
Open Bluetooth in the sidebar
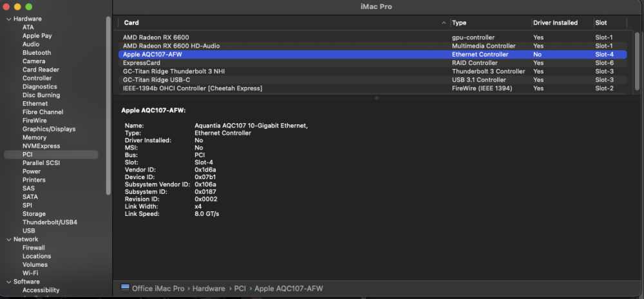tap(37, 53)
